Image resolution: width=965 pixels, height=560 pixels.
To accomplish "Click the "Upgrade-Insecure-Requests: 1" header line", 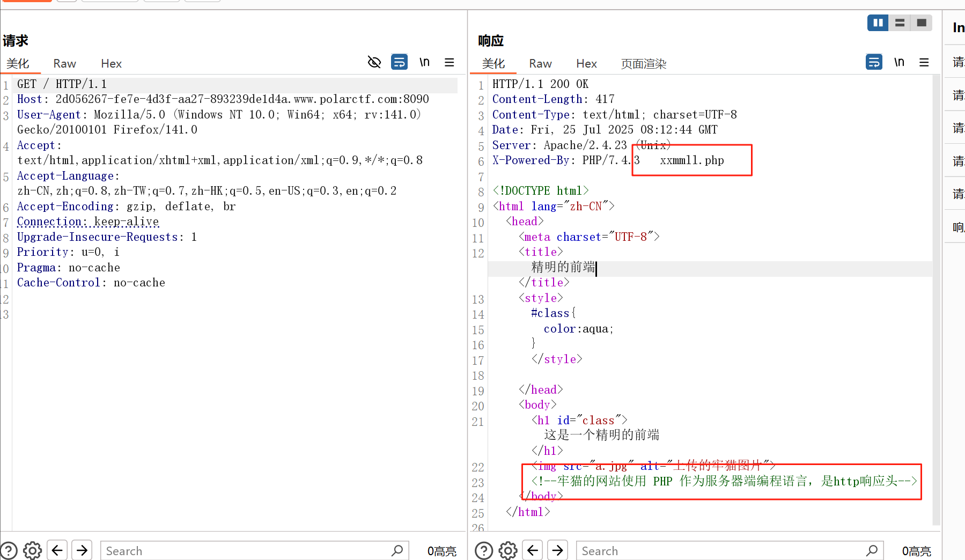I will (107, 237).
